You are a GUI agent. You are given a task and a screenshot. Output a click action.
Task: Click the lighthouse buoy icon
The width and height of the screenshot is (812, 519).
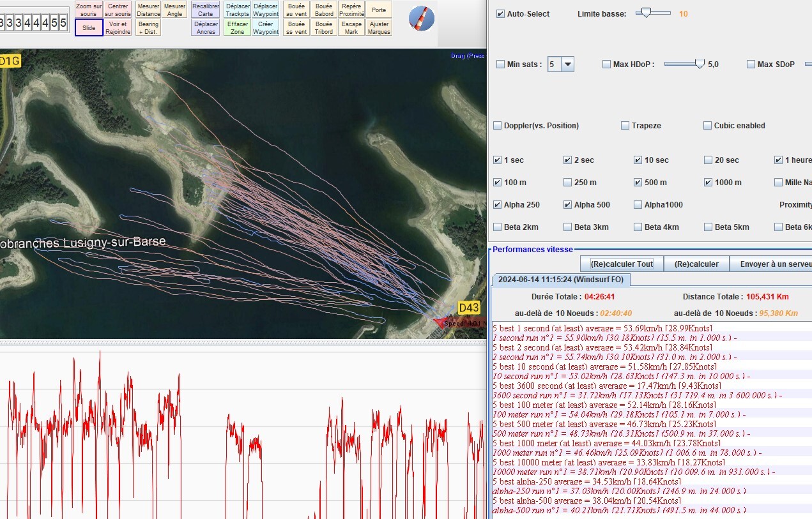[422, 18]
